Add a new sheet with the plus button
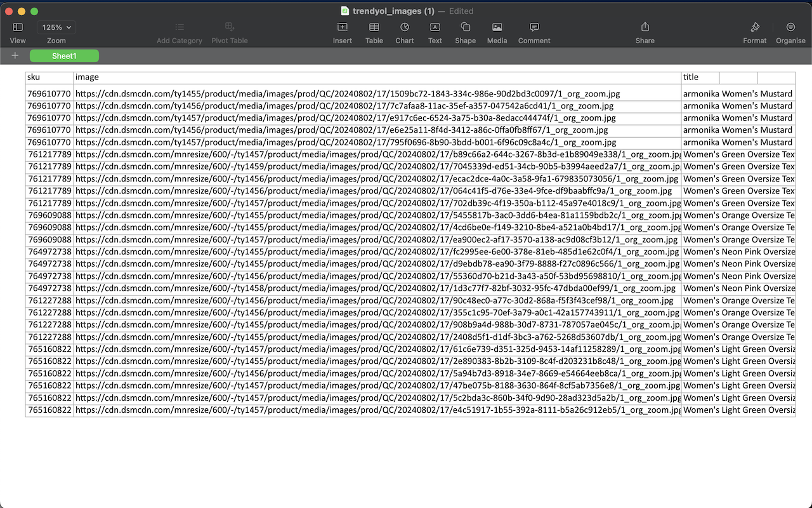Viewport: 812px width, 508px height. click(15, 56)
